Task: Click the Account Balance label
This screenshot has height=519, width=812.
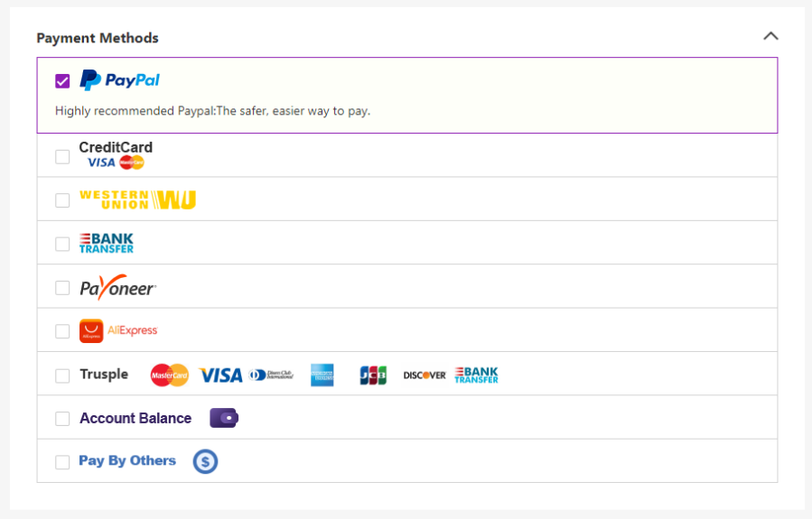Action: coord(135,418)
